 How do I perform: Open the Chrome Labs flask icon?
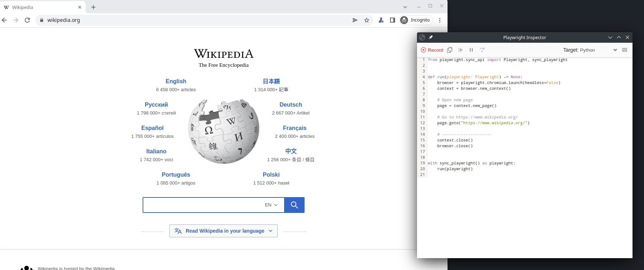coord(381,20)
